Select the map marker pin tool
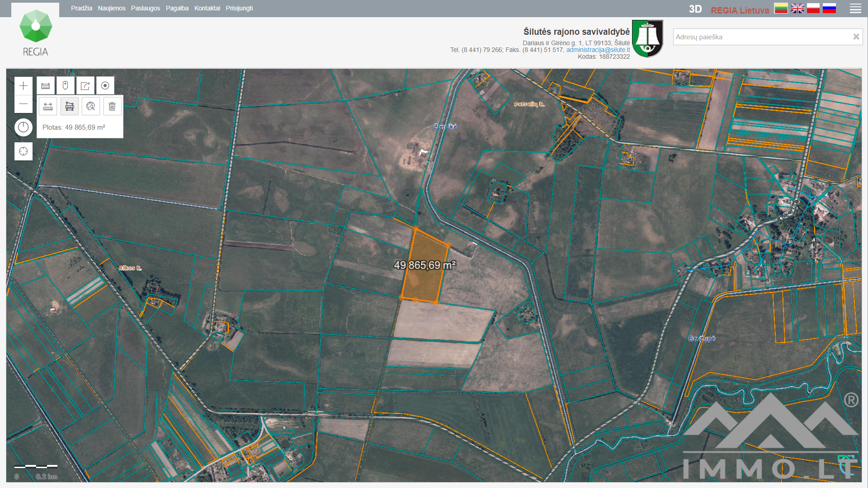The image size is (868, 488). (x=66, y=86)
